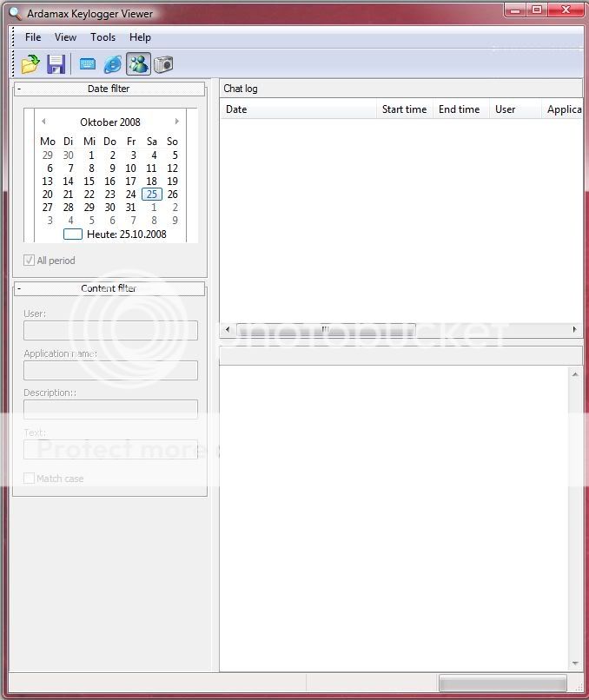Collapse the Content filter panel

coord(19,288)
